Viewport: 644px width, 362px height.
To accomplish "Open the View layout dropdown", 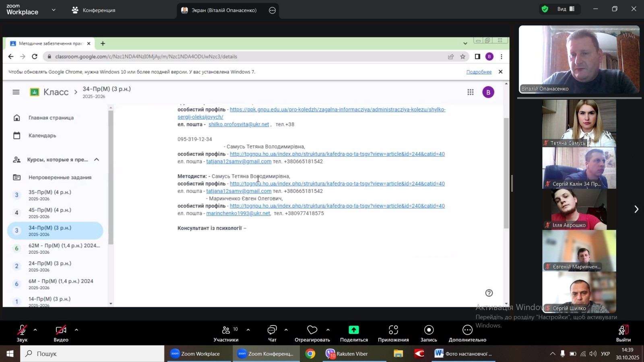I will coord(566,9).
